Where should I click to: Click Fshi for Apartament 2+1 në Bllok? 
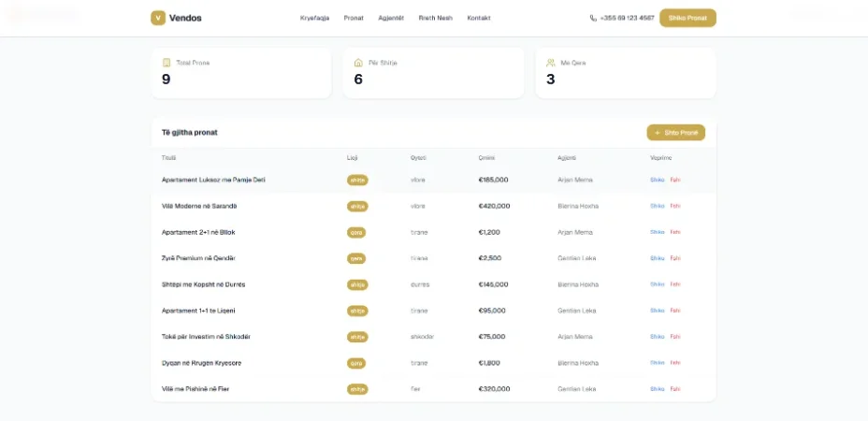click(x=674, y=232)
